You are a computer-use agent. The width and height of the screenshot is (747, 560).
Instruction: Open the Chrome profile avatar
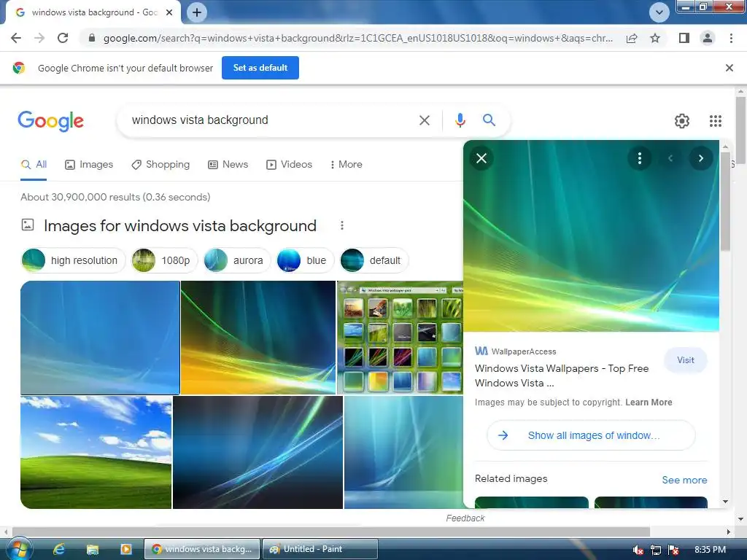[708, 38]
